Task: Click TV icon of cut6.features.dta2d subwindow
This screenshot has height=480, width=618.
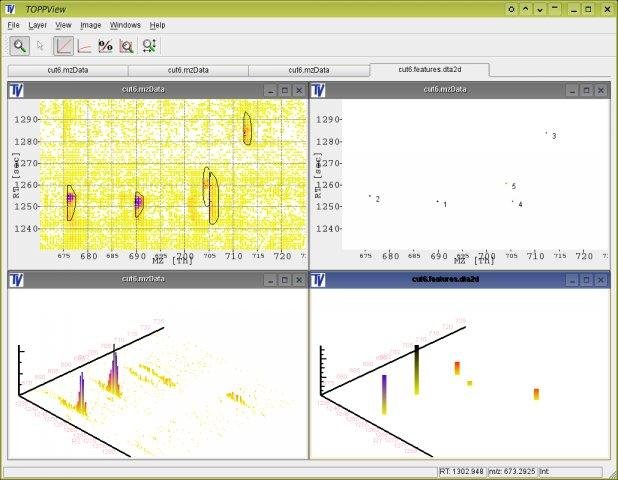Action: tap(318, 280)
